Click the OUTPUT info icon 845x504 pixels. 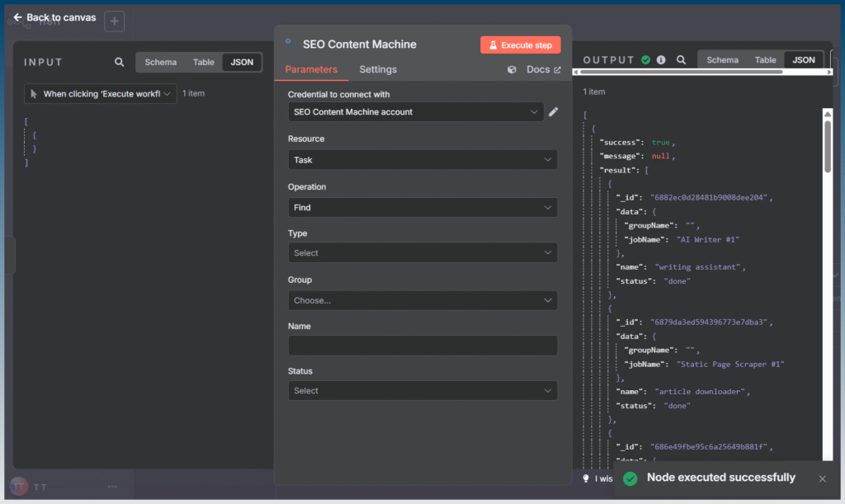(x=661, y=59)
